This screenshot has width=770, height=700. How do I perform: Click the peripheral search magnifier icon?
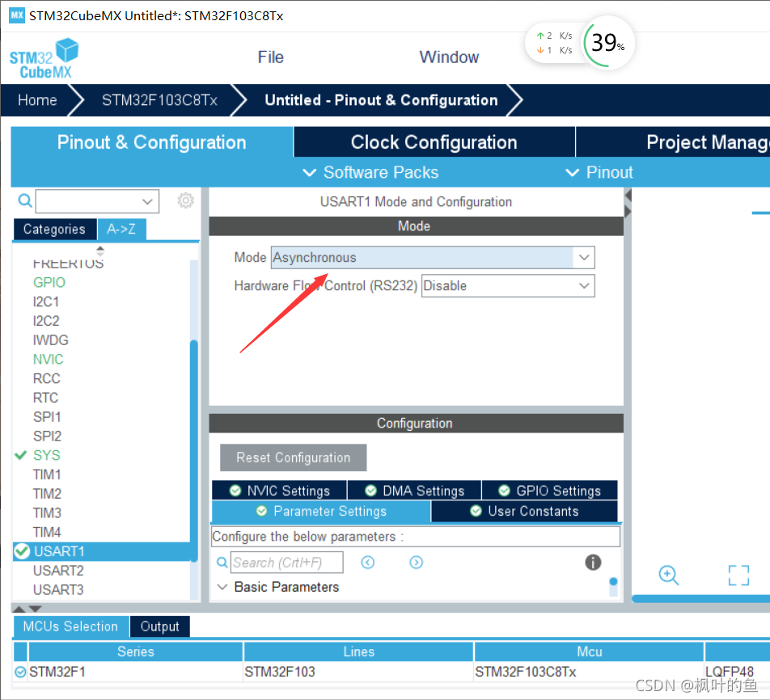tap(25, 200)
